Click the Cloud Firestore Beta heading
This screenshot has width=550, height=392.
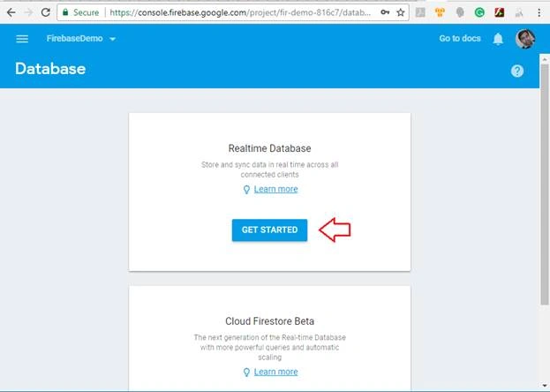tap(269, 321)
